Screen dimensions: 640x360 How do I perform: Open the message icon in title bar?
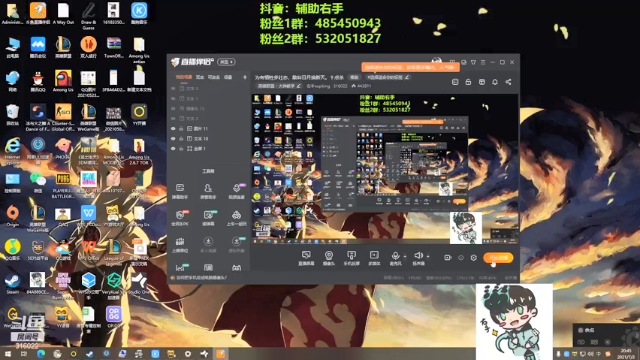[x=463, y=62]
